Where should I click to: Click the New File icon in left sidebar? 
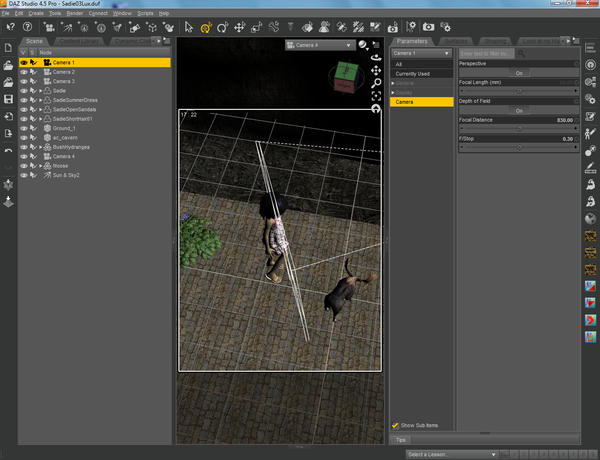(8, 48)
